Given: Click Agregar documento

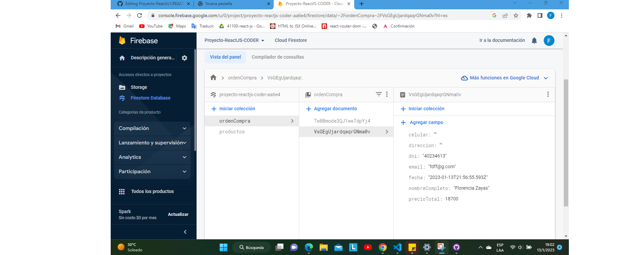Looking at the screenshot, I should (332, 109).
